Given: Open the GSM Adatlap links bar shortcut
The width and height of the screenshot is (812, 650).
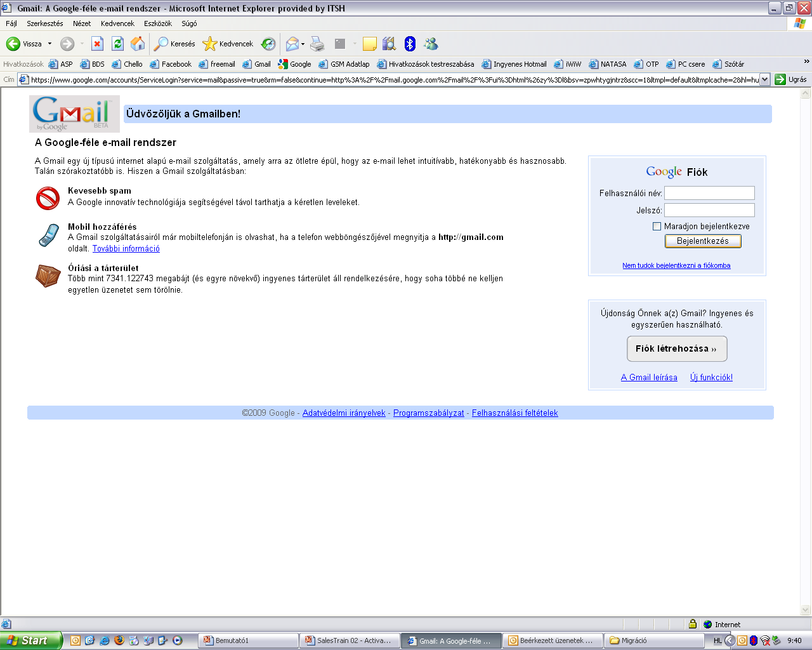Looking at the screenshot, I should 344,64.
